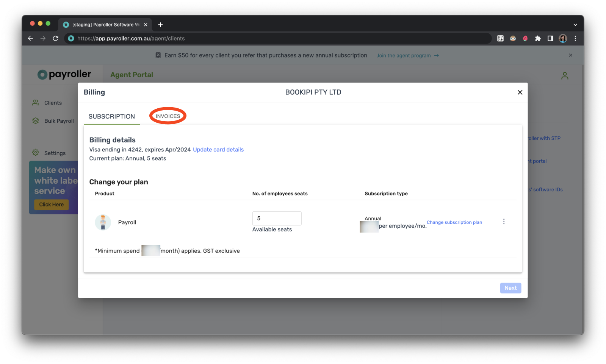Click the 'Annual' subscription type text

point(373,219)
